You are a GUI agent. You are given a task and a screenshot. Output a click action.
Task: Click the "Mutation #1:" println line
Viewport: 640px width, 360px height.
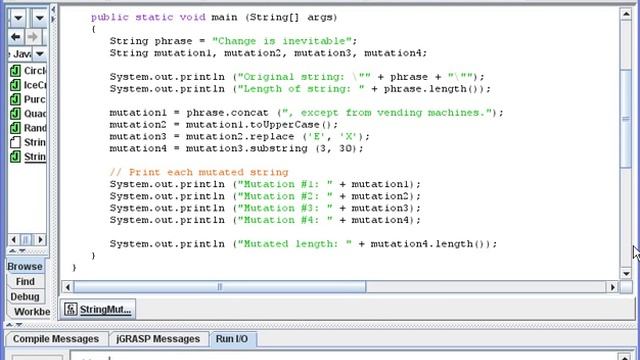coord(265,184)
